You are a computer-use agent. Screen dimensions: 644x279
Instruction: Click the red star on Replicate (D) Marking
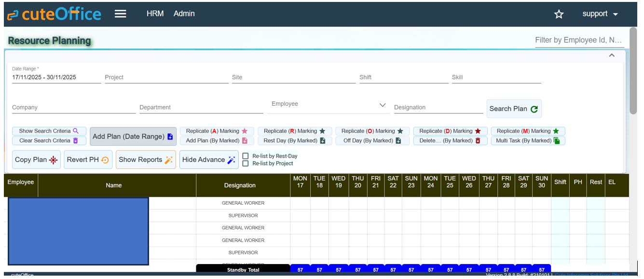pos(478,131)
